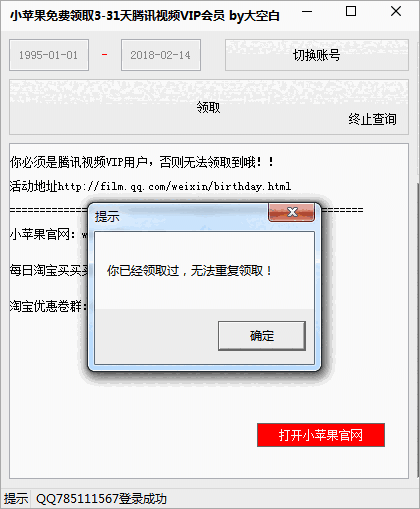Close the main application window
Viewport: 420px width, 509px height.
pyautogui.click(x=396, y=12)
